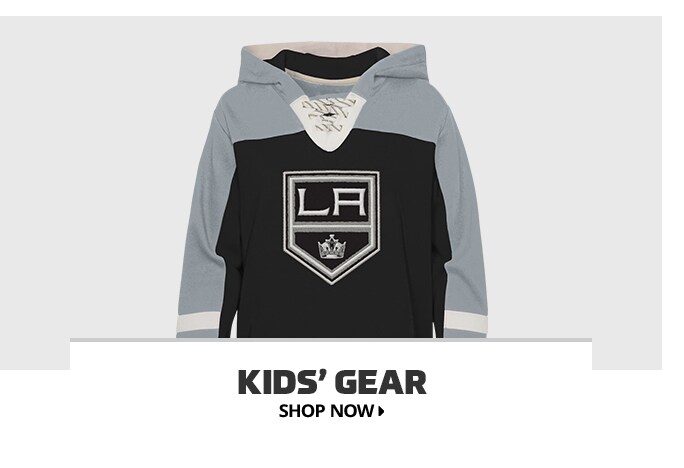Screen dimensions: 684x468
Task: Click the light gray banner background left of hoodie
Action: (x=87, y=174)
